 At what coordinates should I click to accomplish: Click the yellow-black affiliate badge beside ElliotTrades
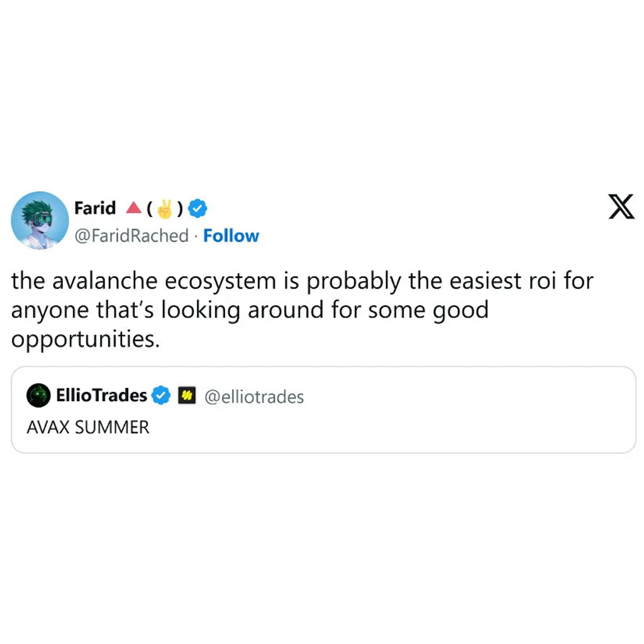click(x=187, y=396)
